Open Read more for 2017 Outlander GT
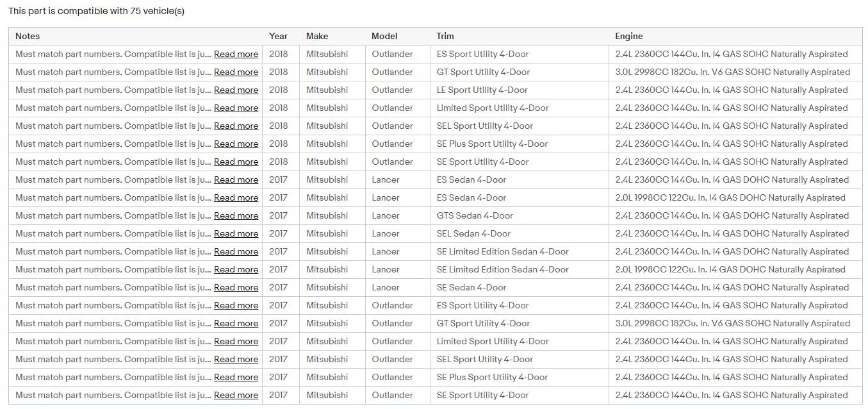Image resolution: width=868 pixels, height=409 pixels. pyautogui.click(x=236, y=324)
